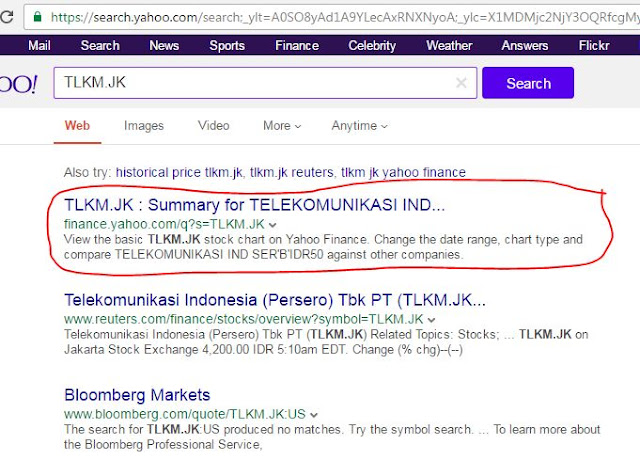640x476 pixels.
Task: Try 'historical price tlkm.jk' suggestion
Action: point(179,173)
